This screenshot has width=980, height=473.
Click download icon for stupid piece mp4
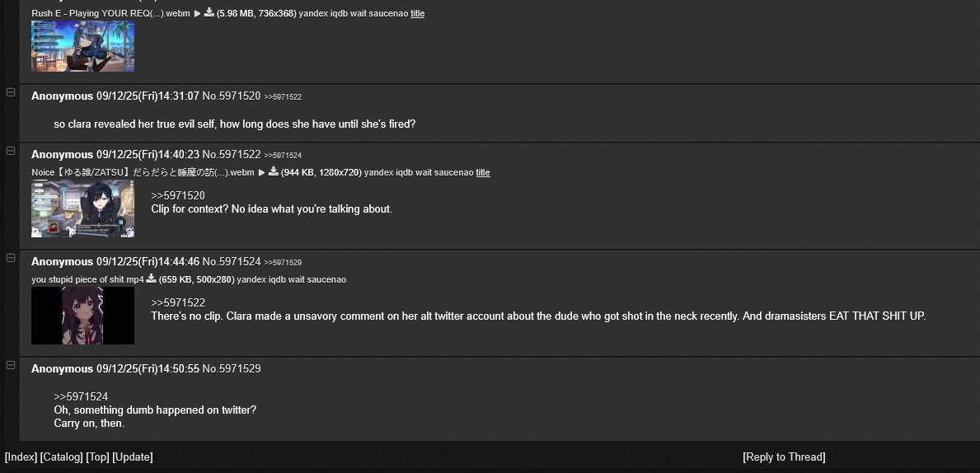pos(152,279)
